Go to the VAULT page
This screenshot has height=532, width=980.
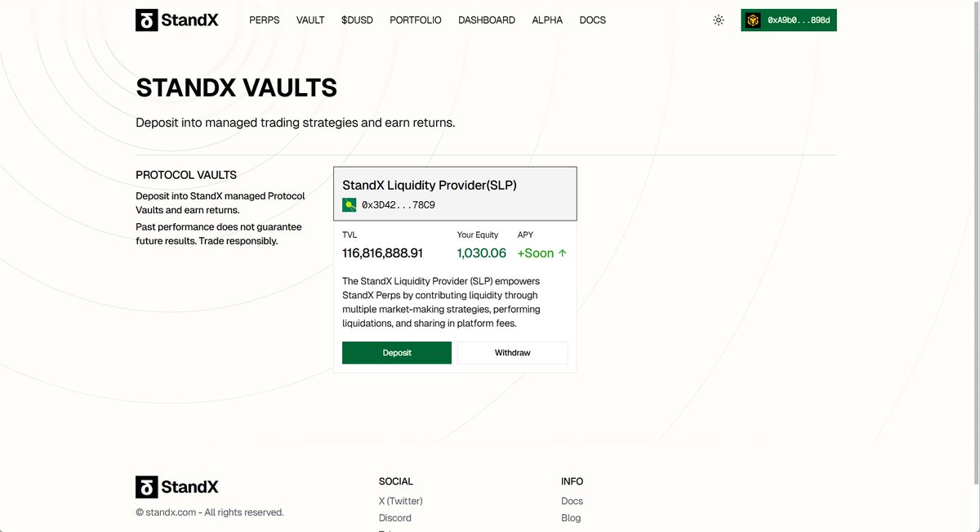(x=310, y=20)
